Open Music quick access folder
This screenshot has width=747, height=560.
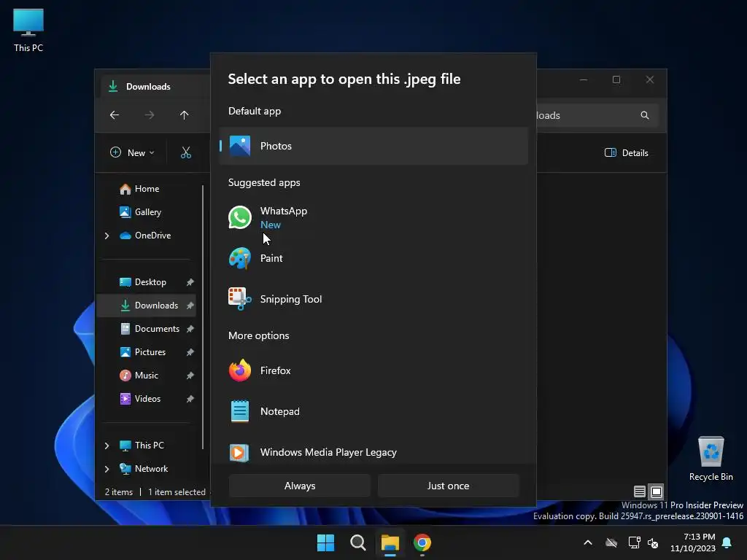(146, 376)
